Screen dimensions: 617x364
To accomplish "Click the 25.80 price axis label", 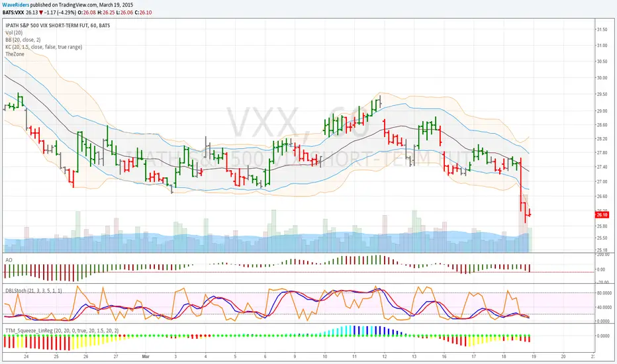I will coord(602,226).
